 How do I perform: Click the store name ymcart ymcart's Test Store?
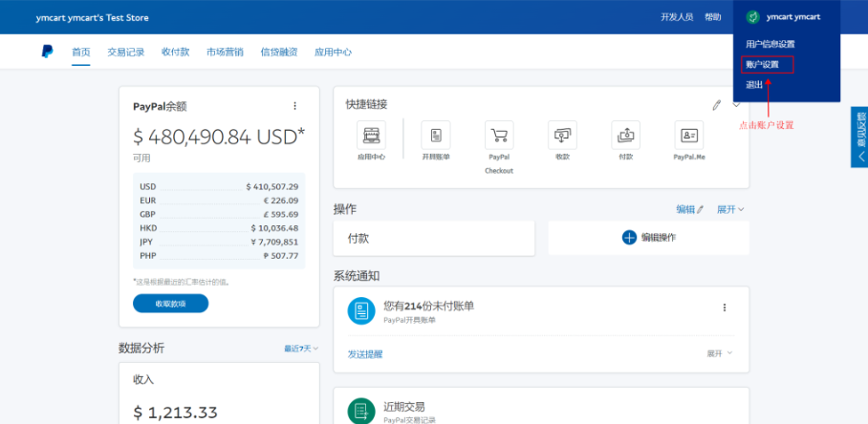tap(93, 18)
